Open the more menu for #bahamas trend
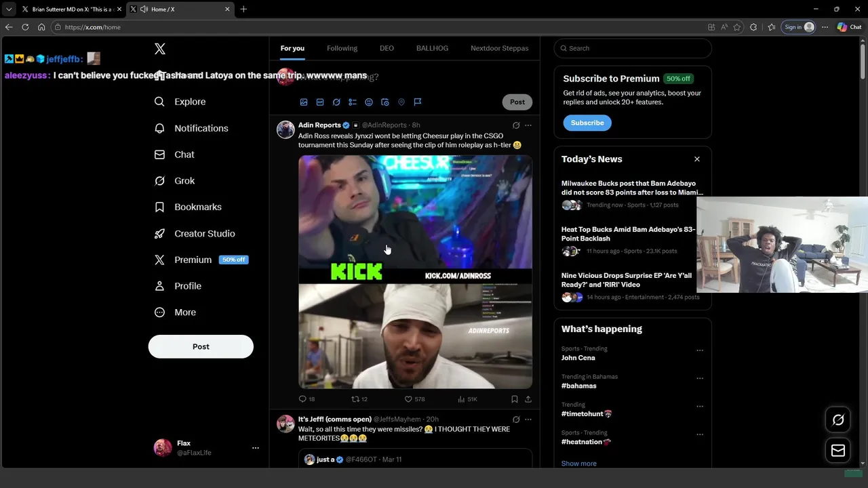Screen dimensions: 868x488 [700, 378]
